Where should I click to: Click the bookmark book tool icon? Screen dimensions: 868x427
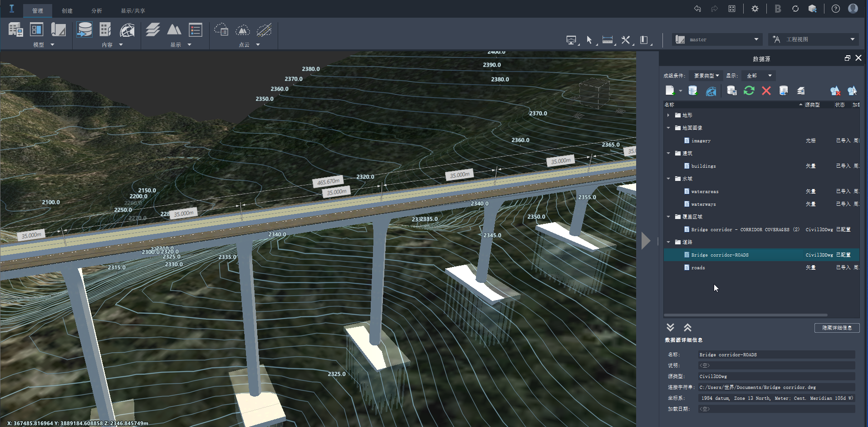coord(644,40)
